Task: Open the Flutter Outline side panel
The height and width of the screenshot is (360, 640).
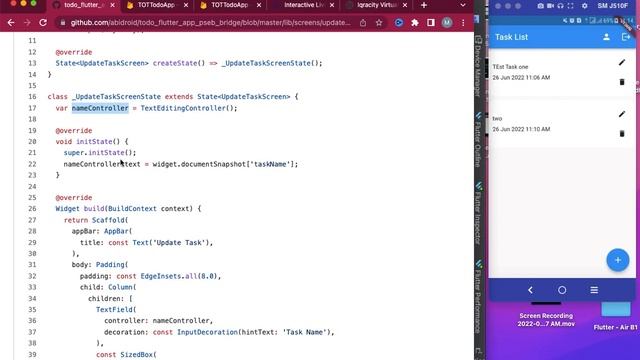Action: (x=478, y=140)
